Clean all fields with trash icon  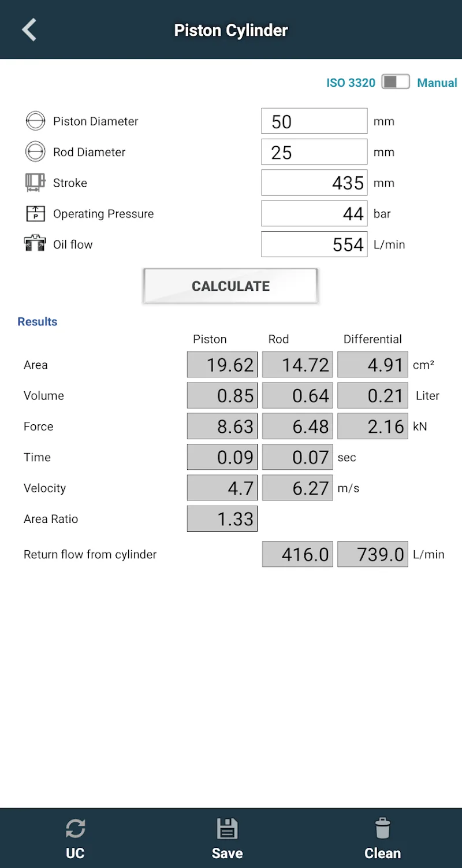pos(382,839)
